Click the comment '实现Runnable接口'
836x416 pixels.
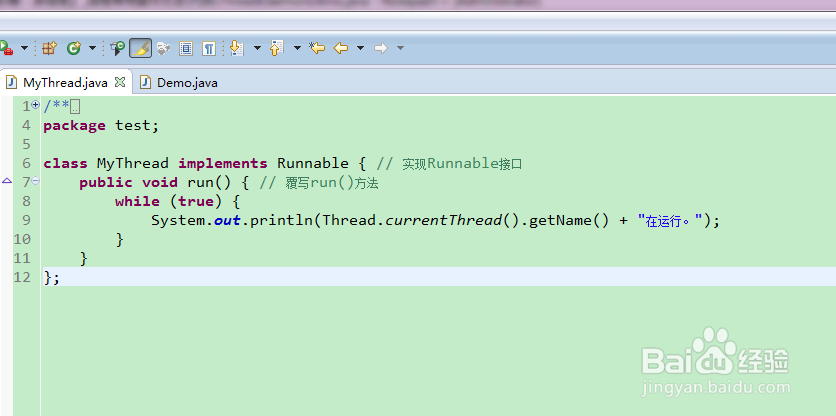pyautogui.click(x=462, y=164)
